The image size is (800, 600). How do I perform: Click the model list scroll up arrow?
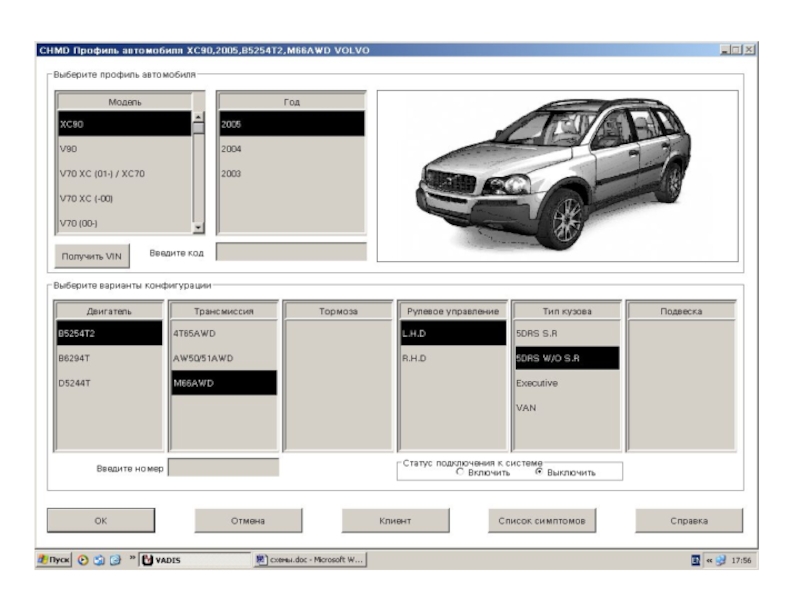[198, 117]
